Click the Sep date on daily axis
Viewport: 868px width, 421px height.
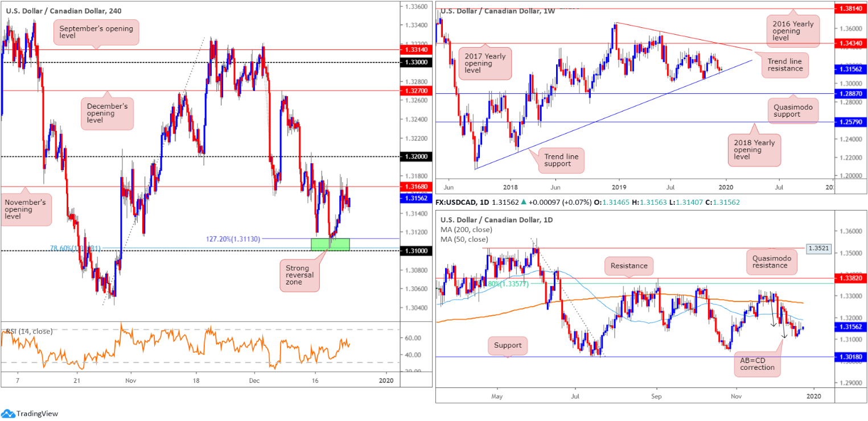[x=656, y=396]
